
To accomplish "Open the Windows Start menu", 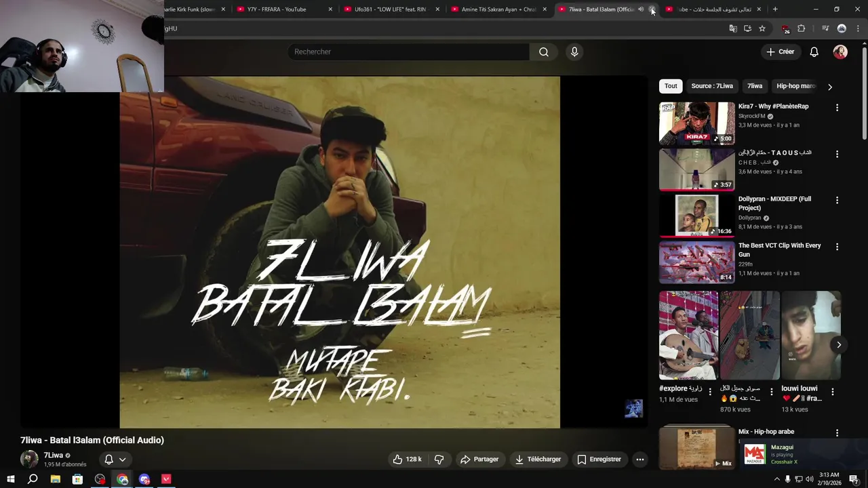I will pos(10,479).
